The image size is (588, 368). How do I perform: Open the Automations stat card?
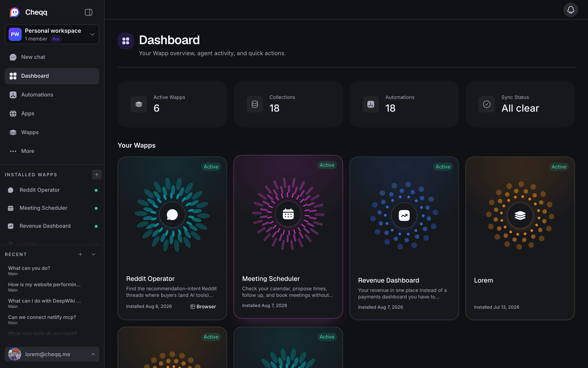pos(404,104)
